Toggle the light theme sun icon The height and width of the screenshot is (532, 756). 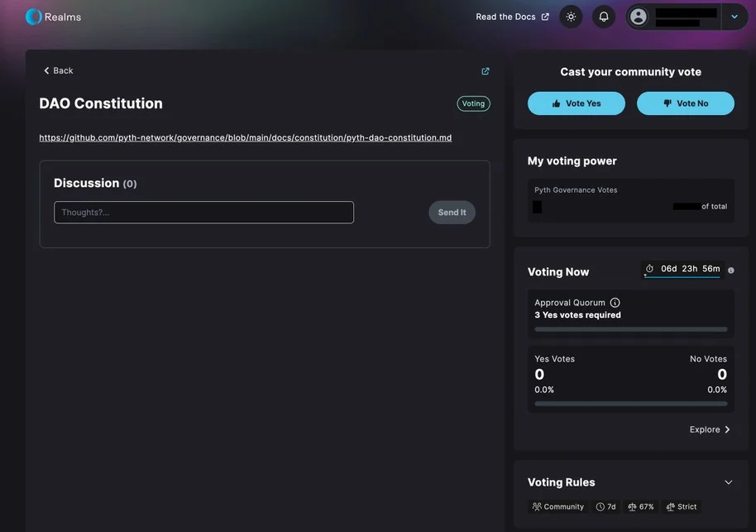click(571, 17)
